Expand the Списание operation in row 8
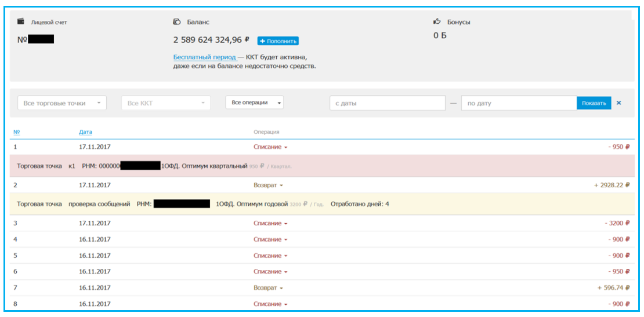 pyautogui.click(x=270, y=304)
